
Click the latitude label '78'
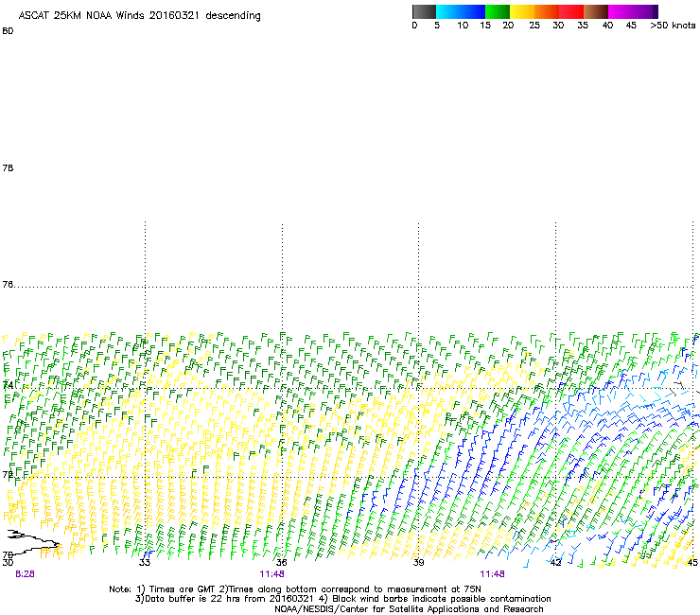pyautogui.click(x=8, y=167)
